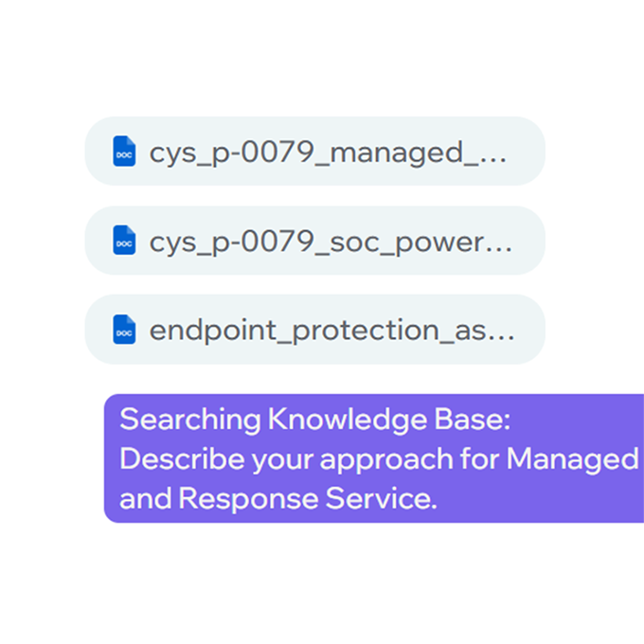This screenshot has width=644, height=644.
Task: Click the 'Describe your approach for Managed' line
Action: (x=379, y=459)
